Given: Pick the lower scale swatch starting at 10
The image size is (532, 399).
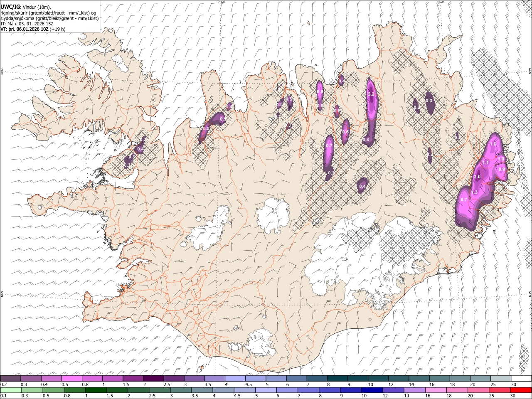Looking at the screenshot, I should (372, 390).
